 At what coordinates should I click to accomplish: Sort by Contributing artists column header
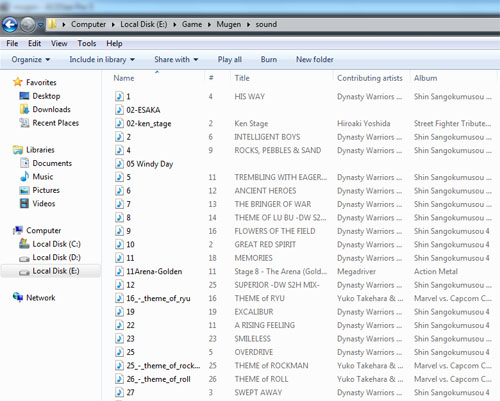[x=371, y=78]
